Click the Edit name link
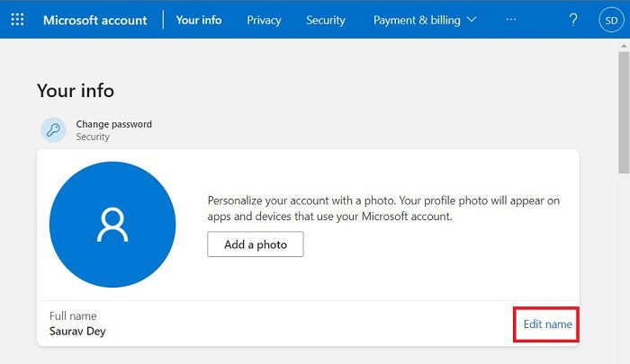 [x=547, y=324]
